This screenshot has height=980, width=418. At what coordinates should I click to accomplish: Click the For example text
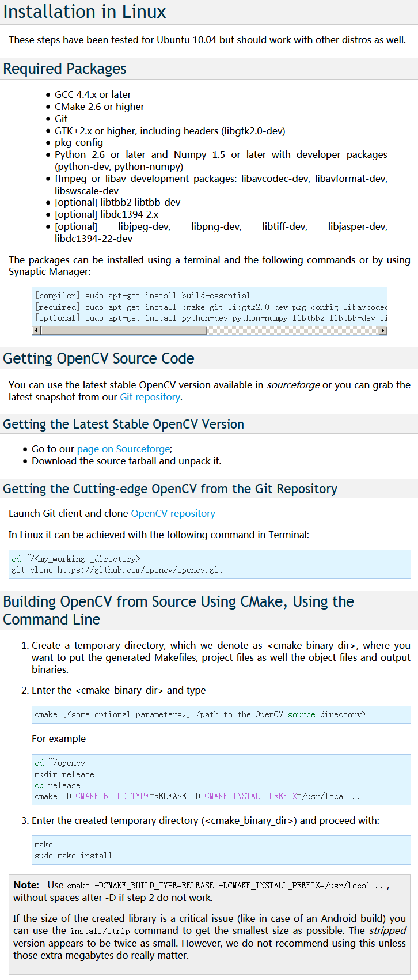pos(59,739)
